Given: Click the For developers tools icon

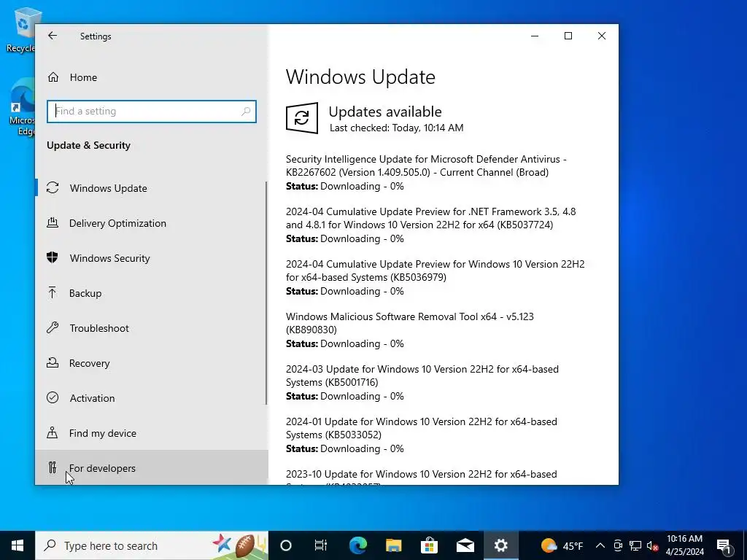Looking at the screenshot, I should [x=53, y=467].
